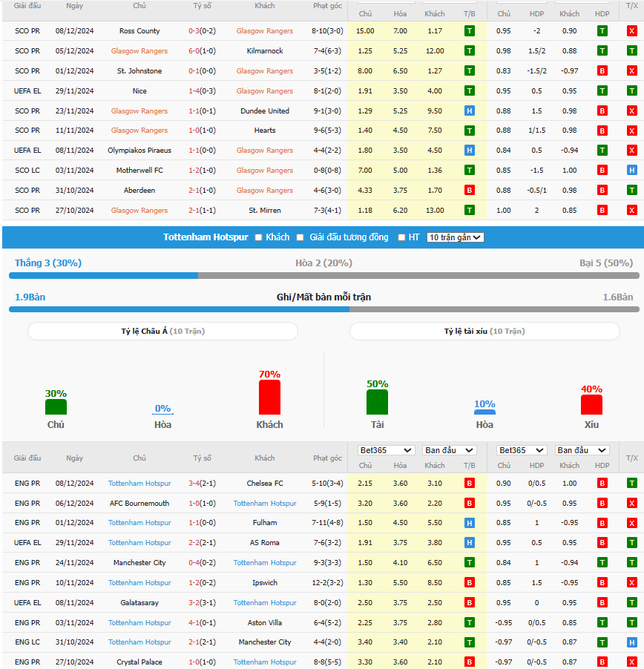
Task: Open 'Ban đầu' dropdown above the T/B column
Action: pos(449,450)
